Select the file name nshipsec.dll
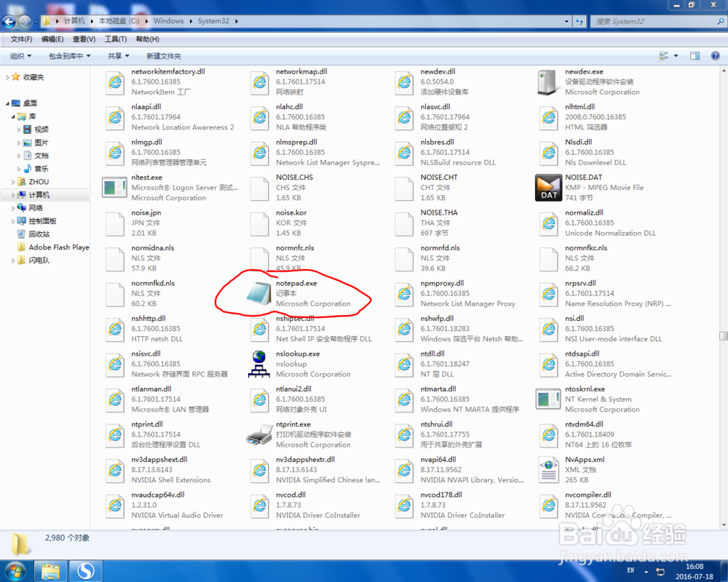This screenshot has height=582, width=728. (295, 319)
